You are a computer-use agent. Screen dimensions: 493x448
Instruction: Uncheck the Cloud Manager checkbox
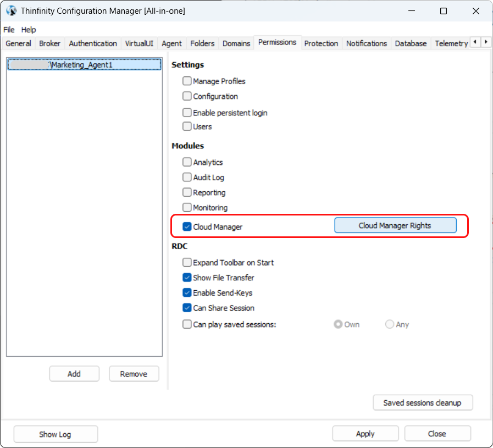187,226
